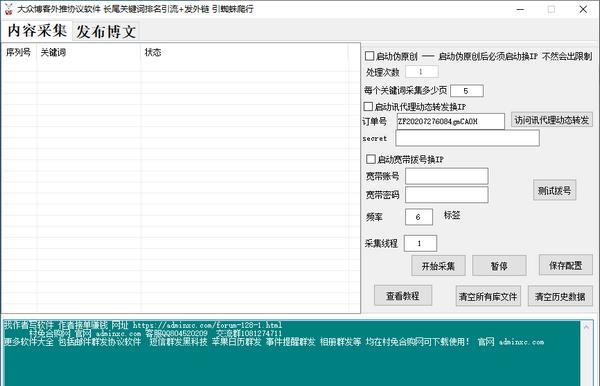Click the log panel scroll-up arrow

tap(586, 327)
